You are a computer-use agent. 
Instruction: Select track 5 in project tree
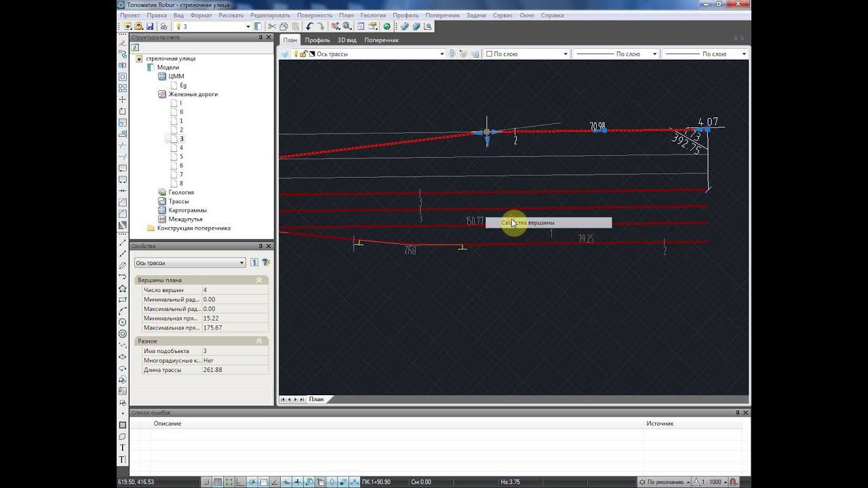point(181,157)
